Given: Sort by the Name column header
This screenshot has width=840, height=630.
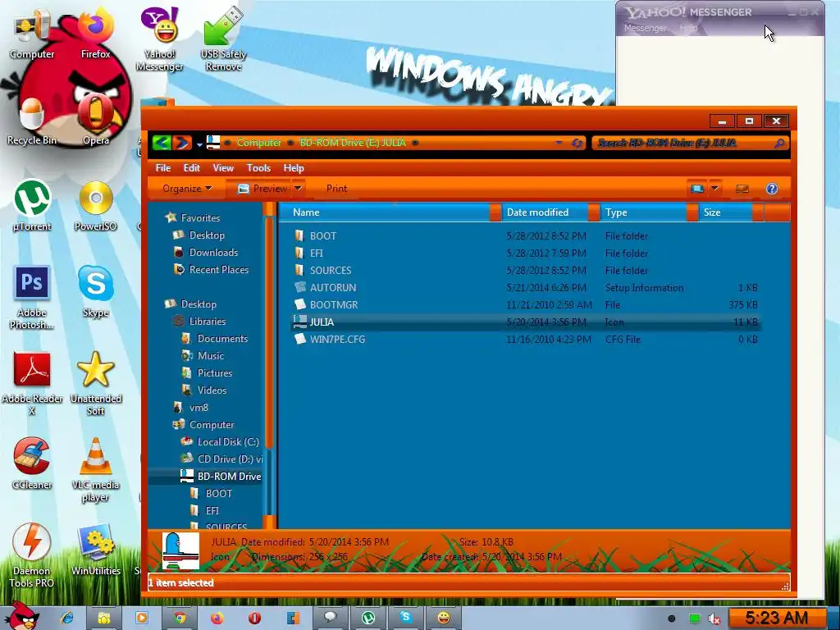Looking at the screenshot, I should [384, 212].
